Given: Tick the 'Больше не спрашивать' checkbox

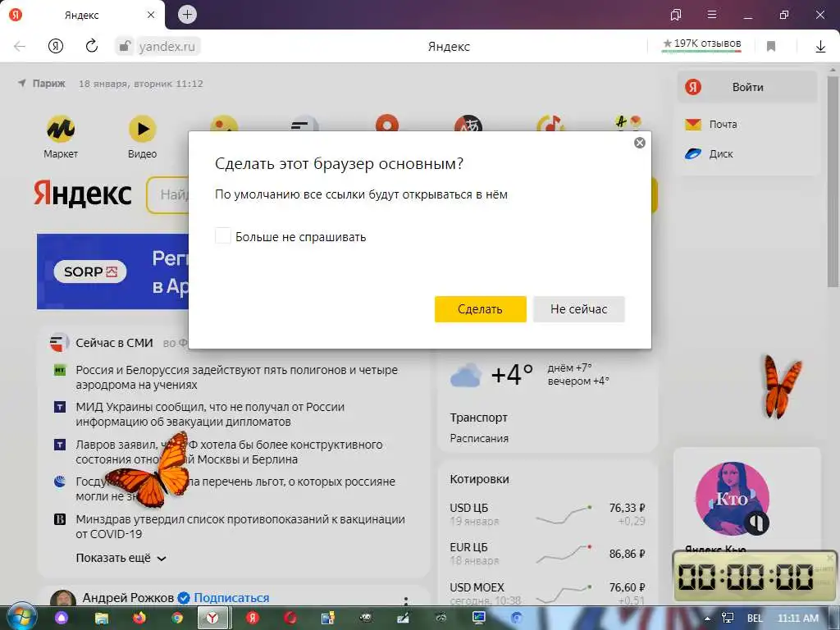Looking at the screenshot, I should click(x=223, y=235).
